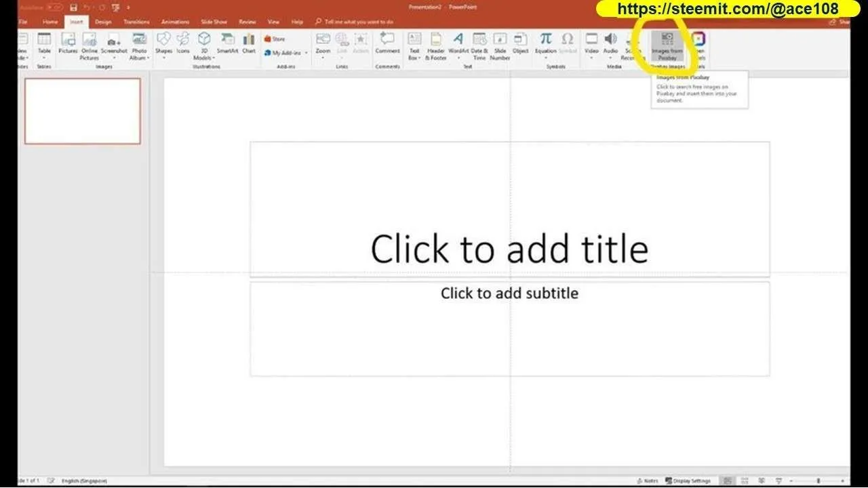Insert Icons from Illustrations group

click(183, 43)
